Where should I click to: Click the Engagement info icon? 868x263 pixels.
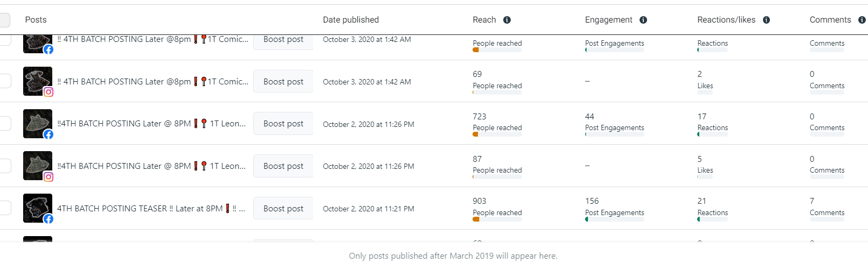click(643, 20)
